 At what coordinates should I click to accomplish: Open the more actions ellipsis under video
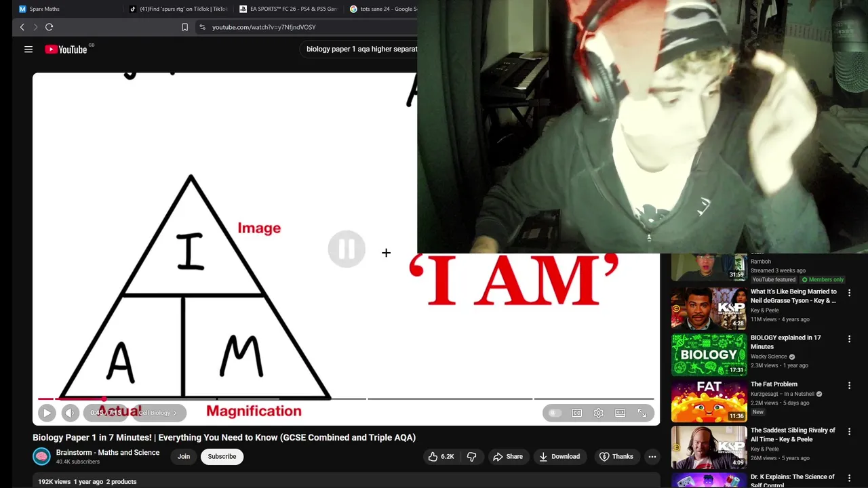point(652,457)
